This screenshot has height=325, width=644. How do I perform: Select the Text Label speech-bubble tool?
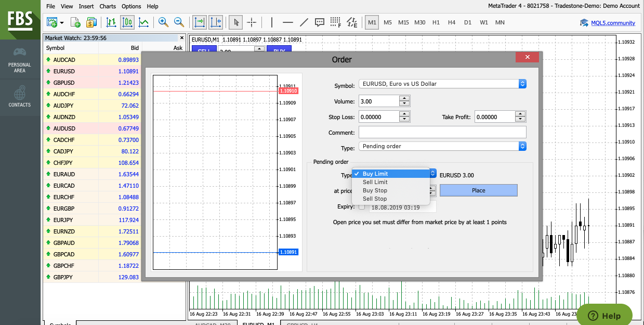click(x=320, y=22)
